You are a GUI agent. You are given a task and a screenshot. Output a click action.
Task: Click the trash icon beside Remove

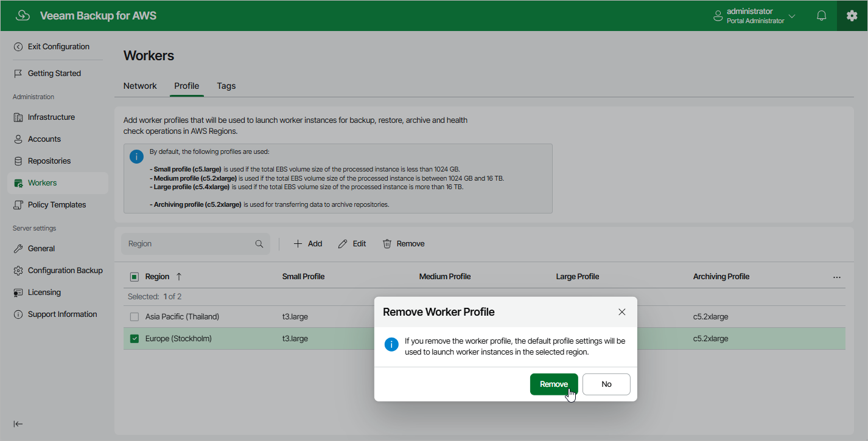[387, 244]
